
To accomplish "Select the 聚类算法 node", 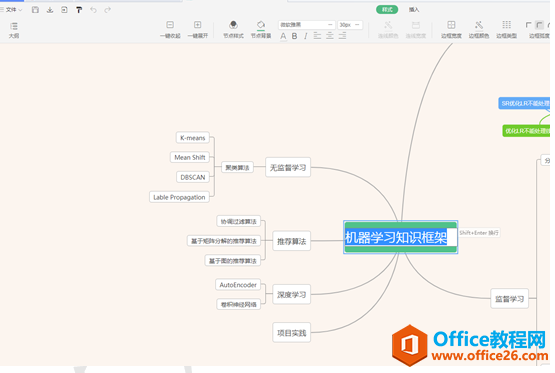I will [237, 167].
